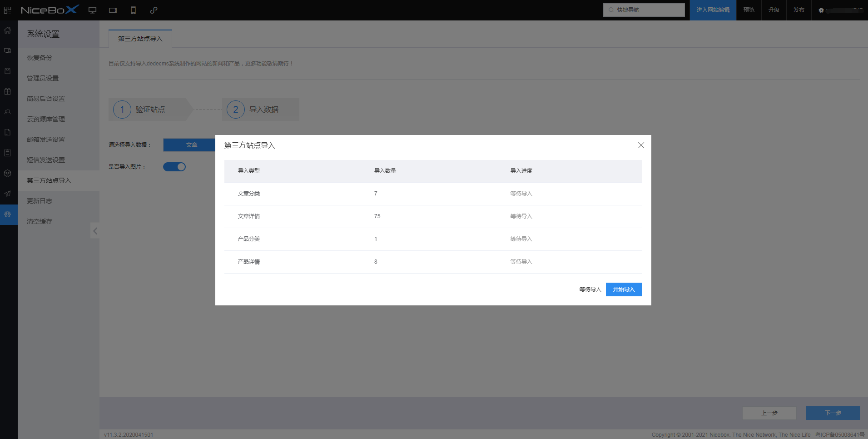Click the 粤ICP备05008641号 footer link

tap(840, 435)
